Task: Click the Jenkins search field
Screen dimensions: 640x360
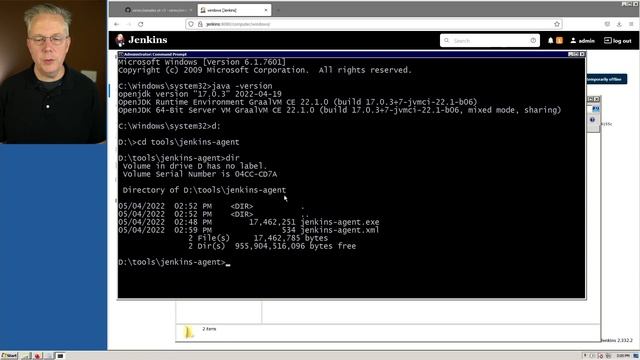Action: point(490,40)
